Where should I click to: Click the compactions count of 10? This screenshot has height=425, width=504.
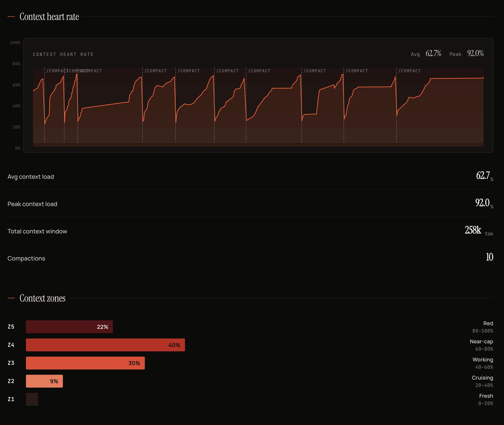point(490,257)
